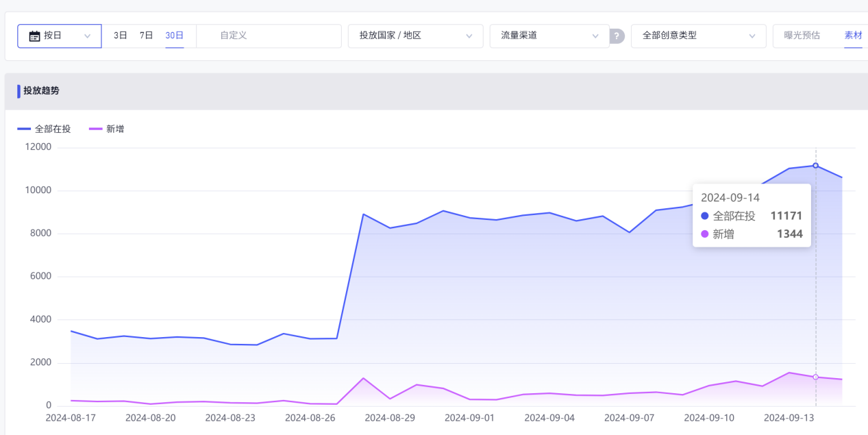Switch to the 曝光预估 tab
868x435 pixels.
[x=802, y=36]
